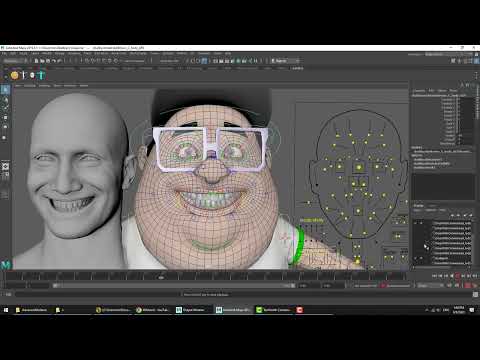Show hidden system tray icons

pyautogui.click(x=427, y=310)
